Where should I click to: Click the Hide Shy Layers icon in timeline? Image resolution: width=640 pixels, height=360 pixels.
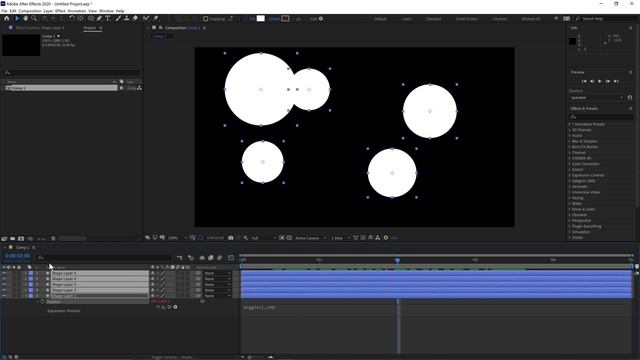[202, 258]
